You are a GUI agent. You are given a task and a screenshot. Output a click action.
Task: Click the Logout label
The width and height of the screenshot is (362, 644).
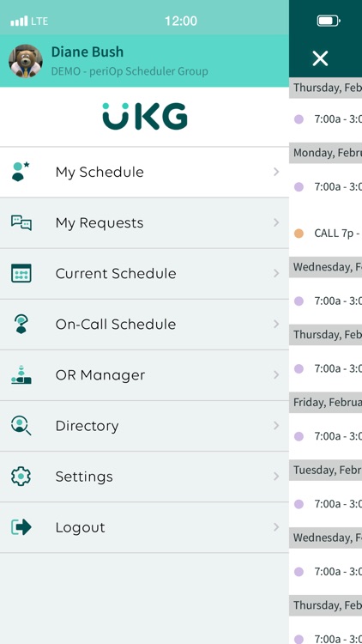[80, 527]
